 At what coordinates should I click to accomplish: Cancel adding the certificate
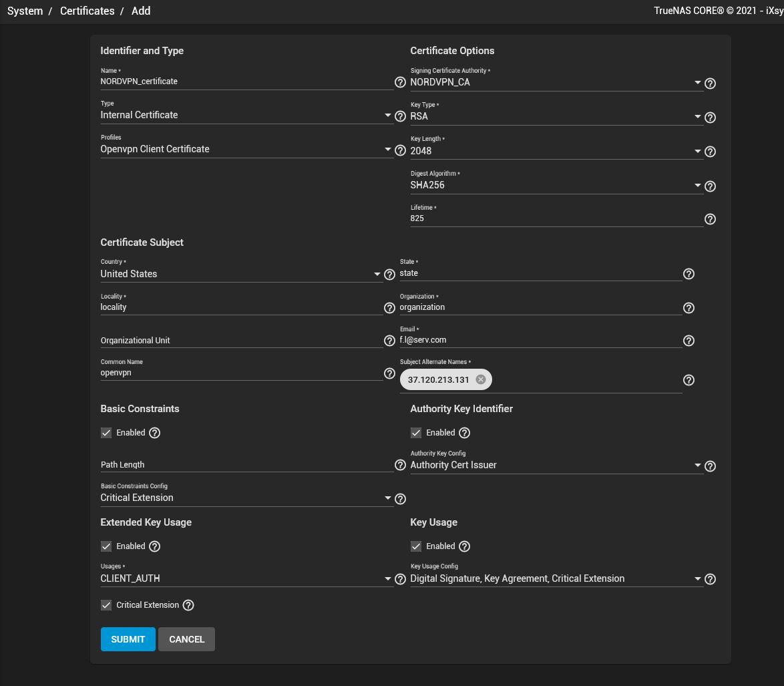(186, 639)
